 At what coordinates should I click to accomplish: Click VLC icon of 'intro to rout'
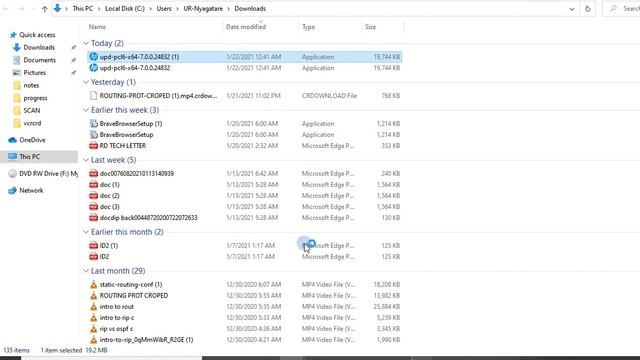[93, 307]
